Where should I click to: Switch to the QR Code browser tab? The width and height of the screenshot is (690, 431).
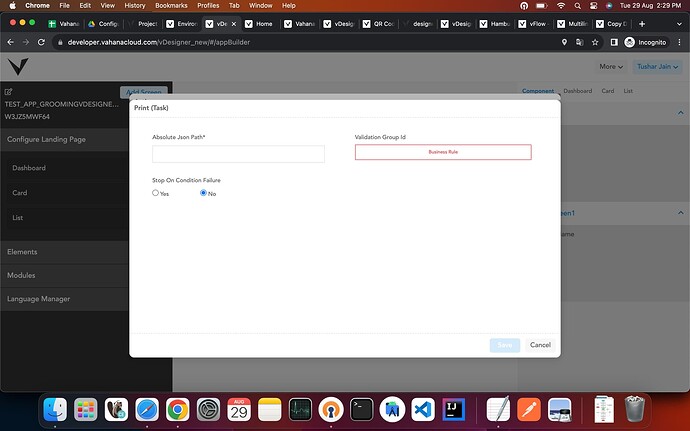coord(379,24)
